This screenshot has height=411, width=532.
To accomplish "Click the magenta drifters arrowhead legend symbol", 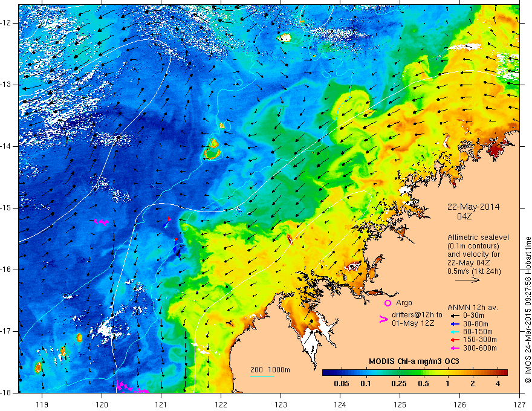I will (x=383, y=319).
